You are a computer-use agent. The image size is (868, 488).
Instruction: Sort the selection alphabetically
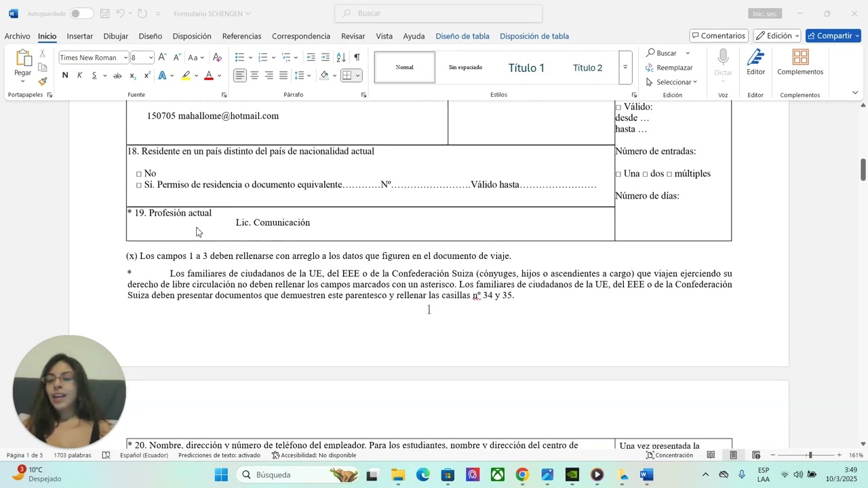click(341, 58)
